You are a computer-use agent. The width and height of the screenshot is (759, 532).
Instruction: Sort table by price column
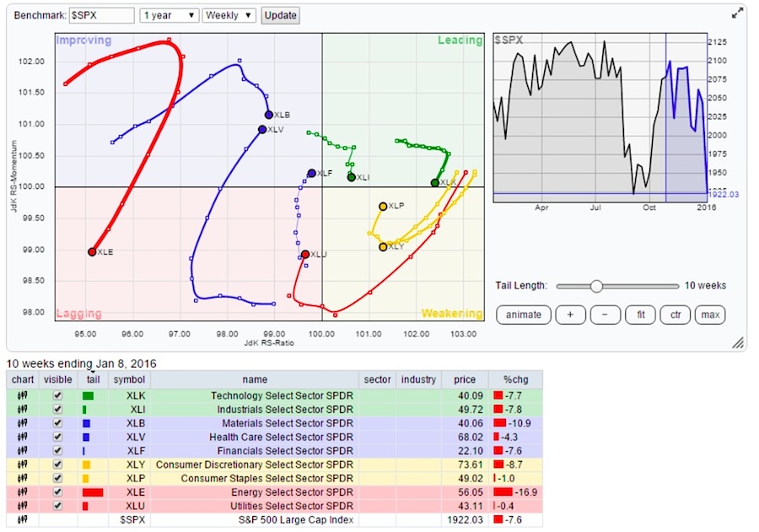coord(464,379)
